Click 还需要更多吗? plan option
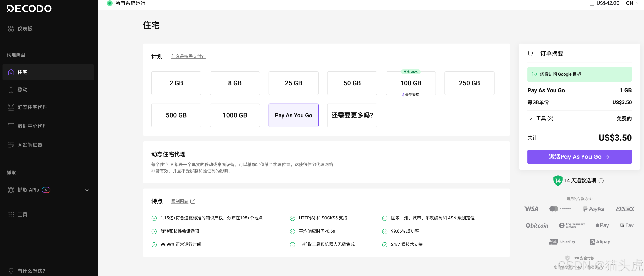 pyautogui.click(x=352, y=115)
